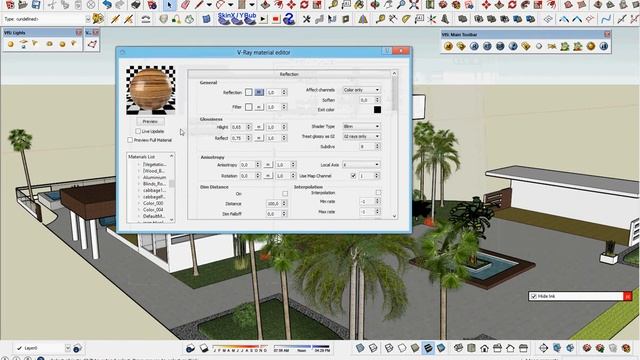The height and width of the screenshot is (360, 640).
Task: Click the highlighted Reflection map m button
Action: click(x=259, y=93)
